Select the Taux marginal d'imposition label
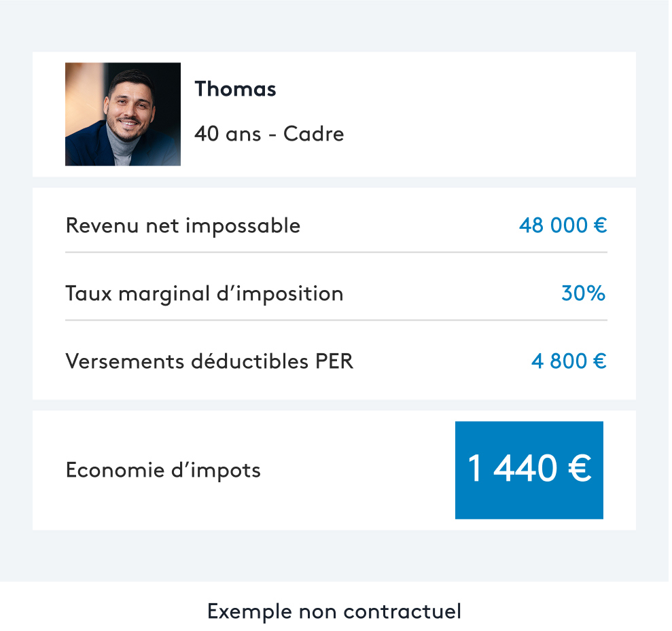The image size is (672, 631). coord(204,293)
